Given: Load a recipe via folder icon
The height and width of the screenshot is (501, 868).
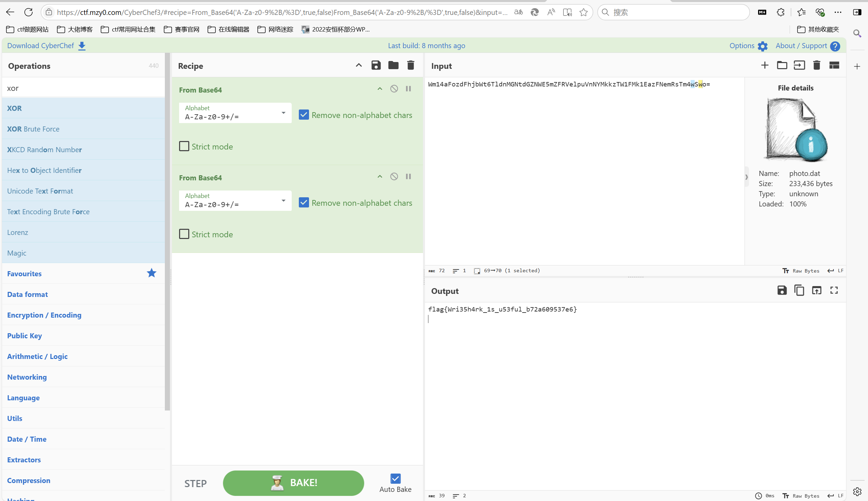Looking at the screenshot, I should point(393,65).
